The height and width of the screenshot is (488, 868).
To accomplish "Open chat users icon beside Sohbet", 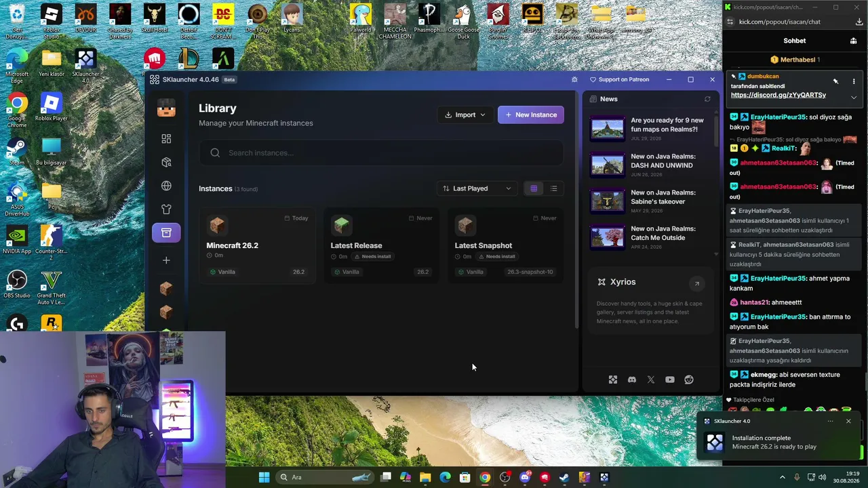I will (x=854, y=41).
